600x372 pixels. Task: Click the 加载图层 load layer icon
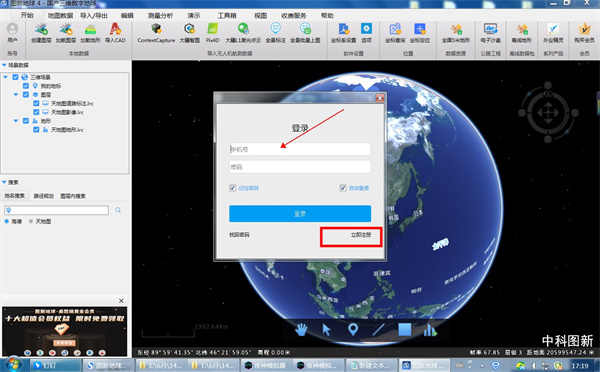coord(66,29)
